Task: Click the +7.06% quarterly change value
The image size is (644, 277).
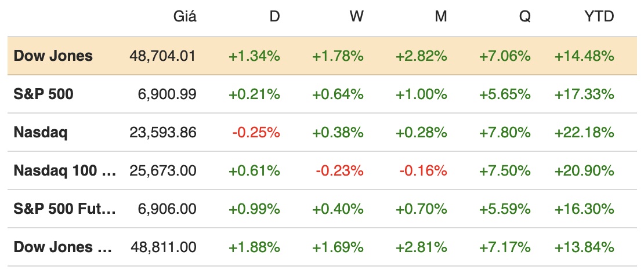Action: tap(505, 56)
